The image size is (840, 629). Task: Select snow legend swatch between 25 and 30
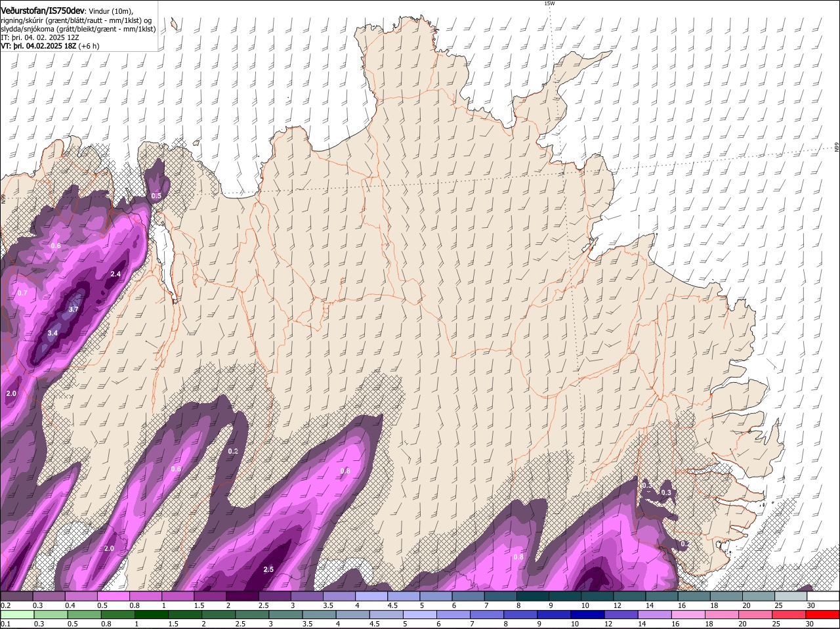pos(791,596)
